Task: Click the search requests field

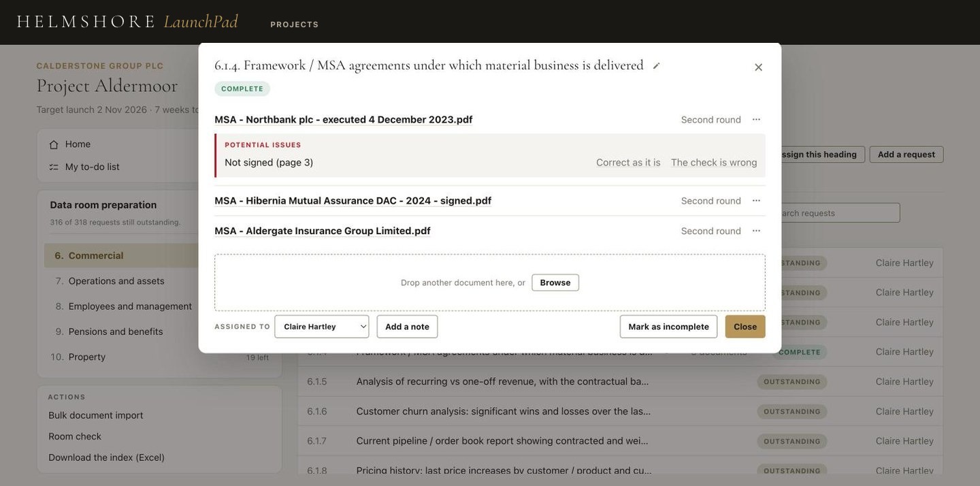Action: coord(840,213)
